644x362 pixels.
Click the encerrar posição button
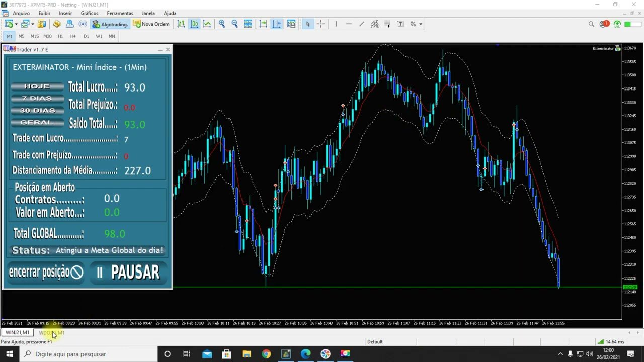[46, 272]
